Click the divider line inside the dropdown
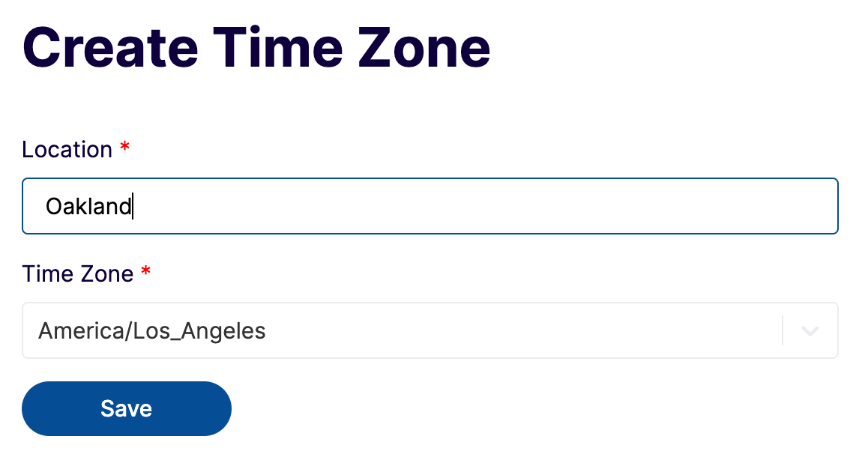The image size is (868, 454). (x=784, y=330)
